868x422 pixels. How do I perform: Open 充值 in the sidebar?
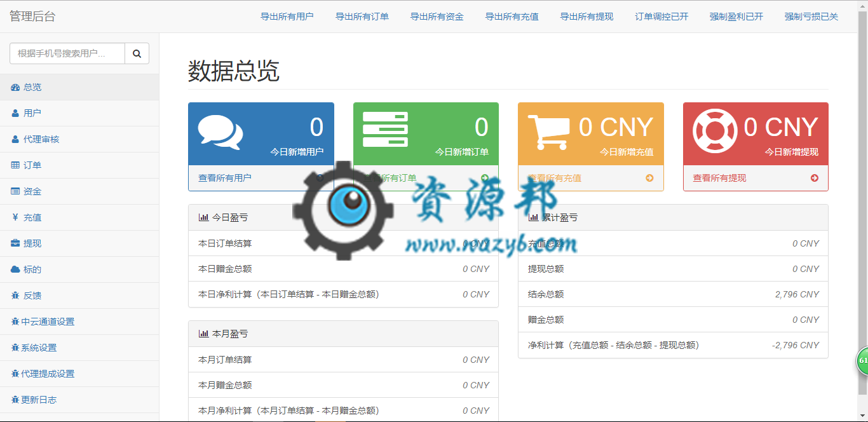[x=79, y=217]
